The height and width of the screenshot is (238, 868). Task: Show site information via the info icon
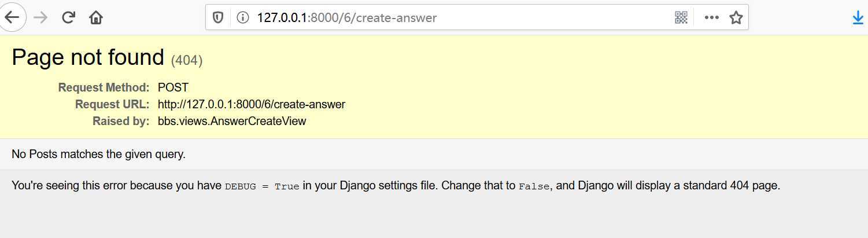tap(243, 18)
